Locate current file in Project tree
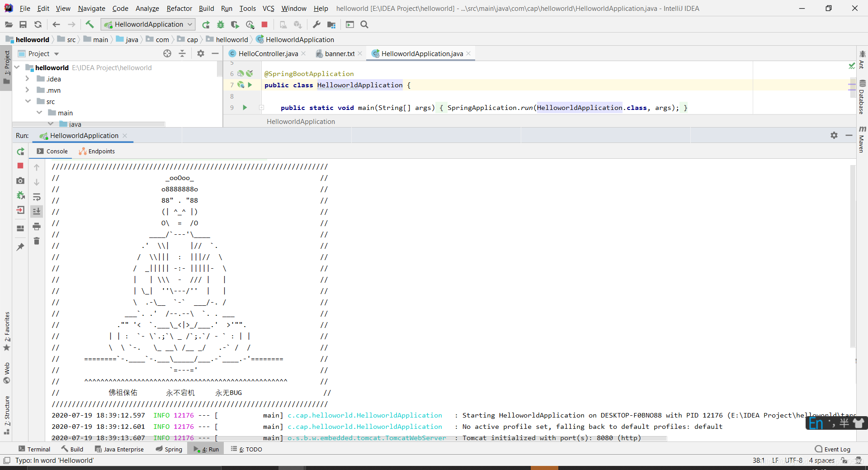 [167, 53]
